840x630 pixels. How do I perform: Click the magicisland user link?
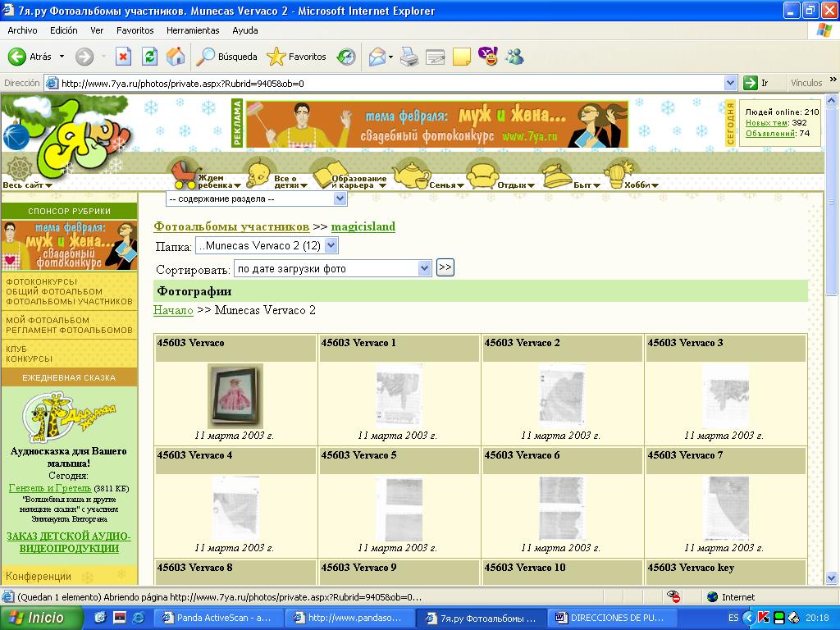tap(363, 226)
